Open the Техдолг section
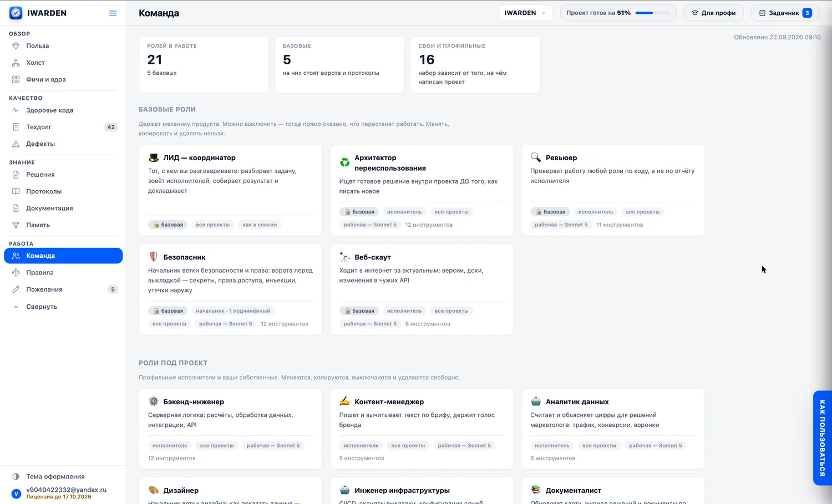This screenshot has height=504, width=832. (x=63, y=127)
